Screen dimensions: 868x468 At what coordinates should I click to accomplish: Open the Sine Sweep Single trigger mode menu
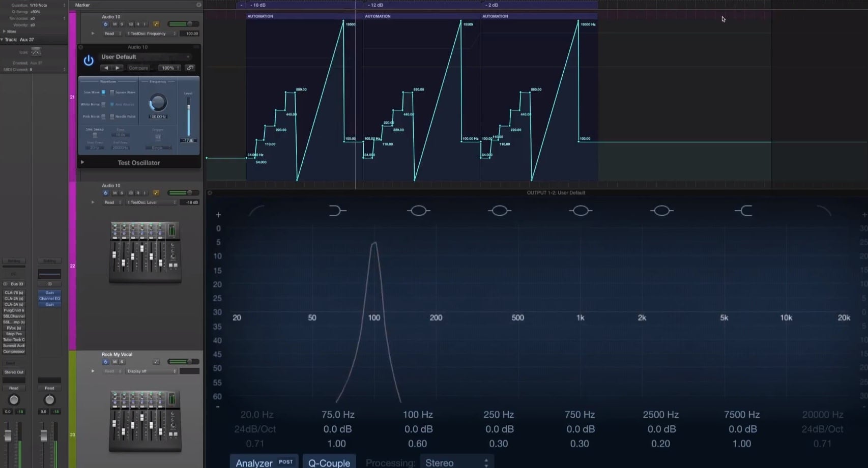pyautogui.click(x=158, y=148)
